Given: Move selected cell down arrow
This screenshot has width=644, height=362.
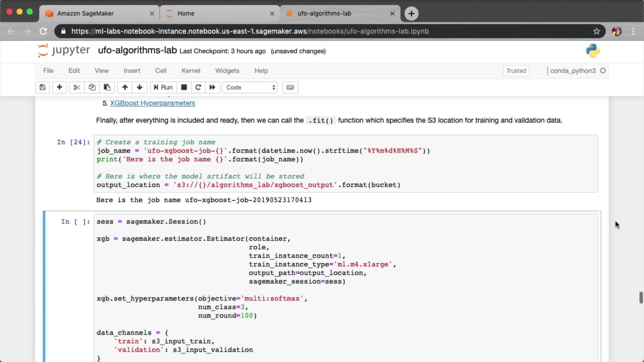Looking at the screenshot, I should pos(140,87).
